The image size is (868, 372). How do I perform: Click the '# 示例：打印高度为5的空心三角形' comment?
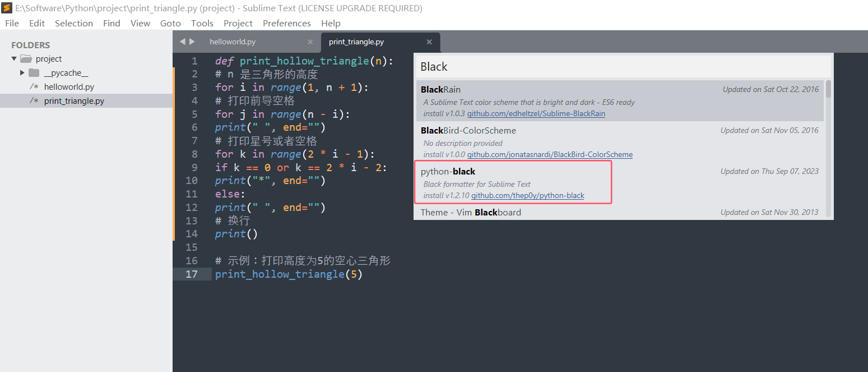[303, 261]
